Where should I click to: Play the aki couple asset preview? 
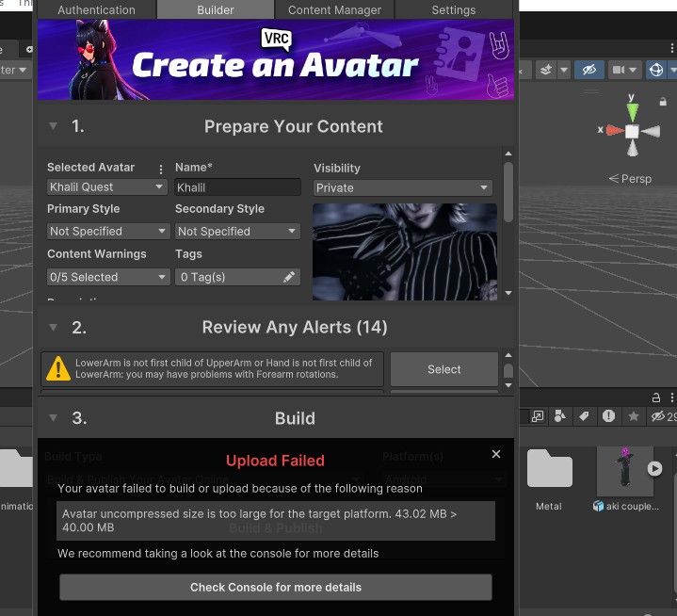[x=654, y=469]
